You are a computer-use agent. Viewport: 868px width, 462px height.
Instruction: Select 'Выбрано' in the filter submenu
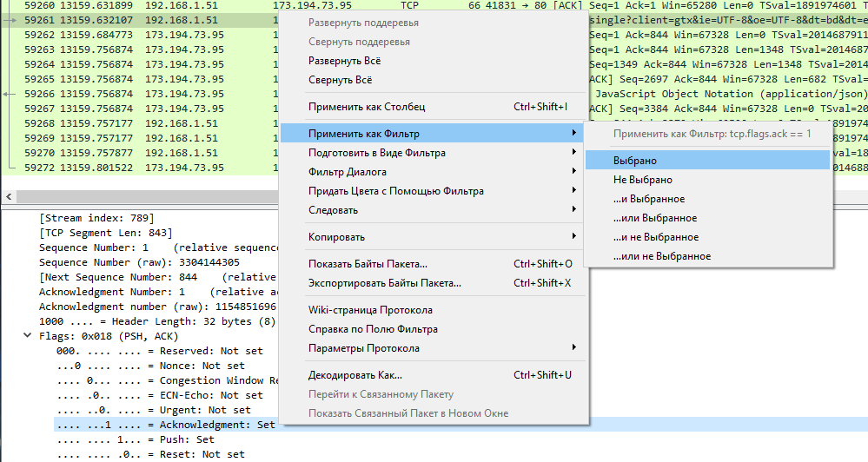[635, 161]
